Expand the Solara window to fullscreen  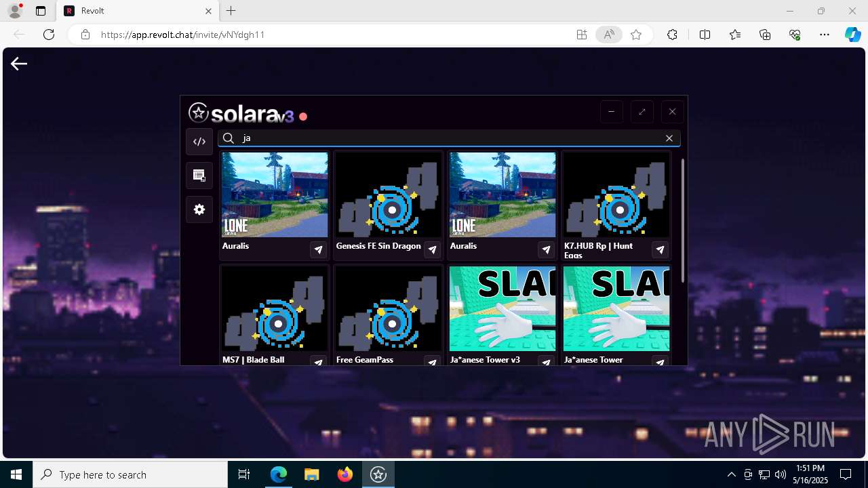tap(642, 112)
